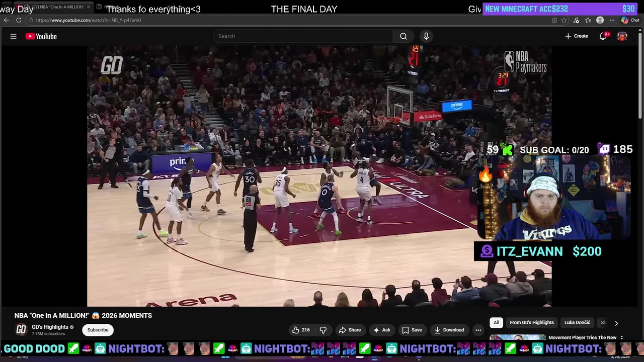Go to YouTube home via logo
644x362 pixels.
[x=41, y=36]
